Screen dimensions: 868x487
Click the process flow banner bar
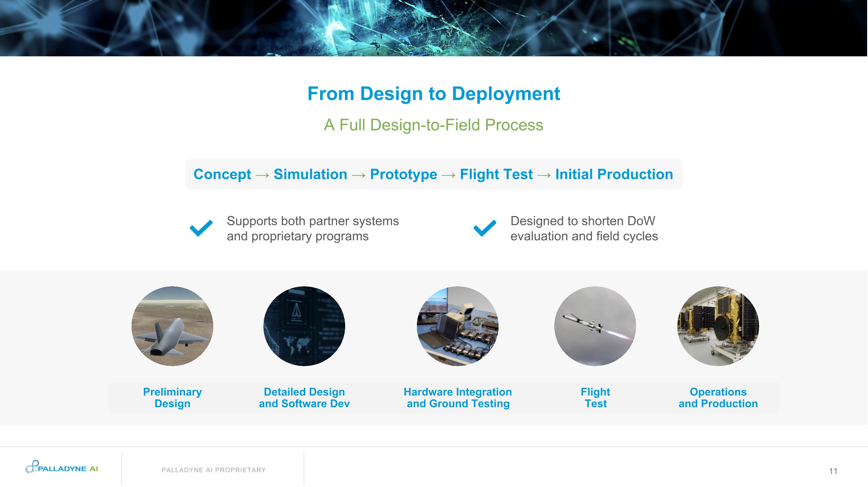(x=434, y=174)
